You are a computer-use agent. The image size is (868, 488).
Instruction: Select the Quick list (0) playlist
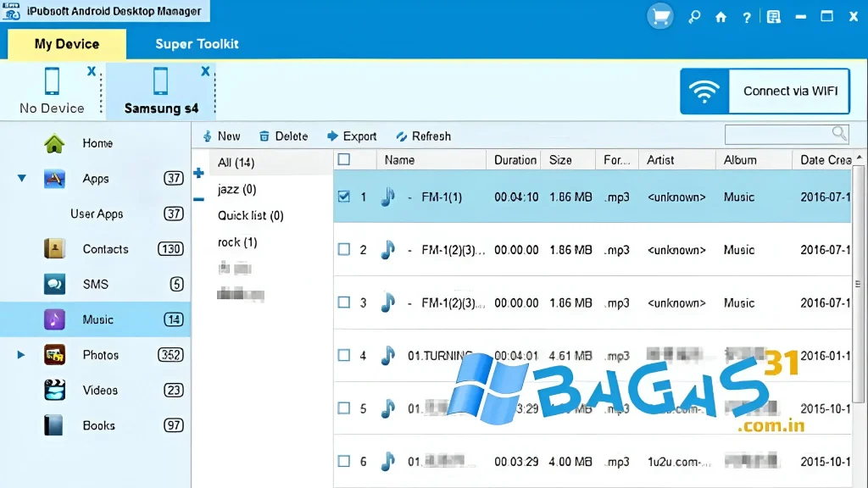click(250, 215)
